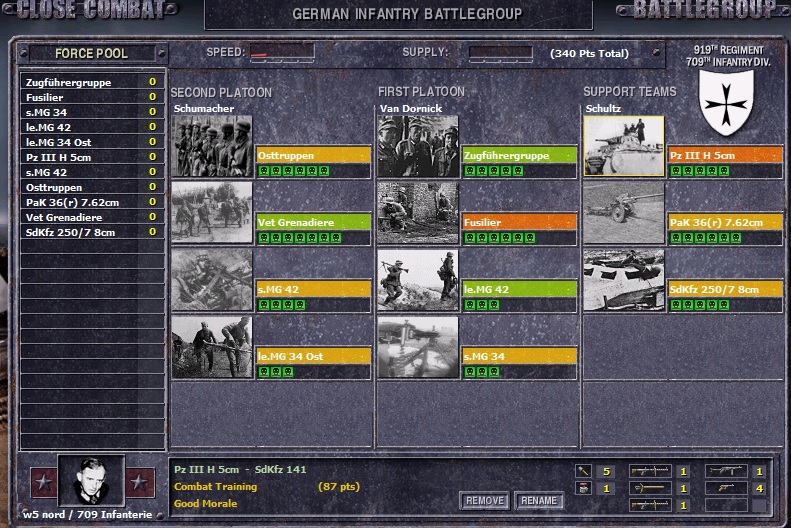Click the le.MG 34 Ost unit name bar
Image resolution: width=791 pixels, height=528 pixels.
point(314,357)
